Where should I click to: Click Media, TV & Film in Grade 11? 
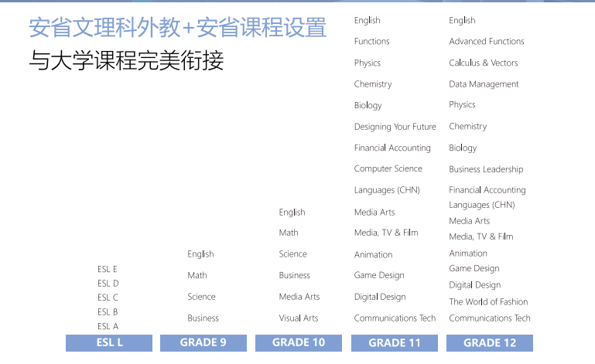click(x=386, y=233)
